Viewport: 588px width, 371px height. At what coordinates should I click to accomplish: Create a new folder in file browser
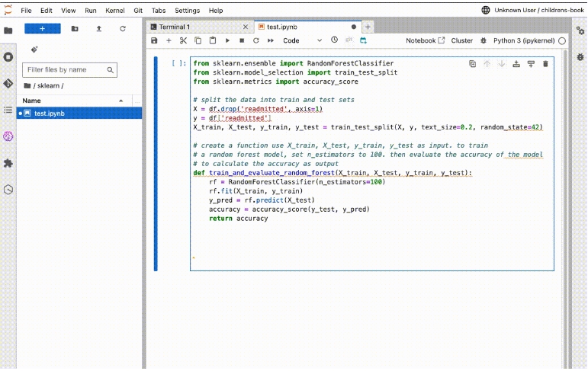[75, 28]
